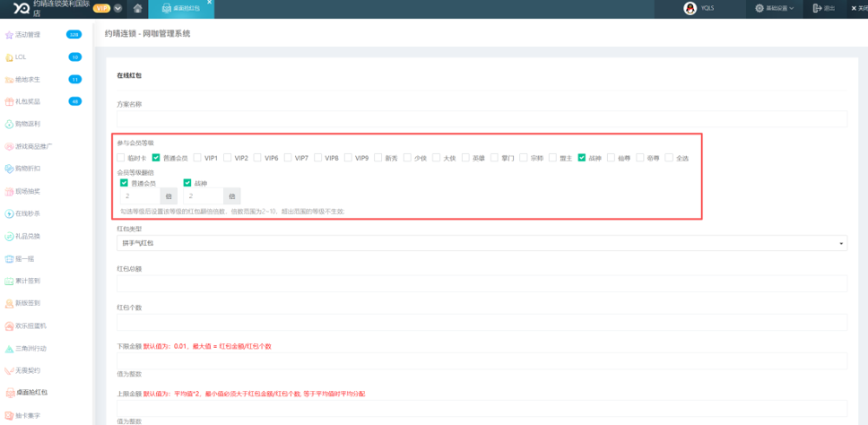Switch to the 桌面抢红包 tab
Image resolution: width=868 pixels, height=425 pixels.
coord(181,9)
